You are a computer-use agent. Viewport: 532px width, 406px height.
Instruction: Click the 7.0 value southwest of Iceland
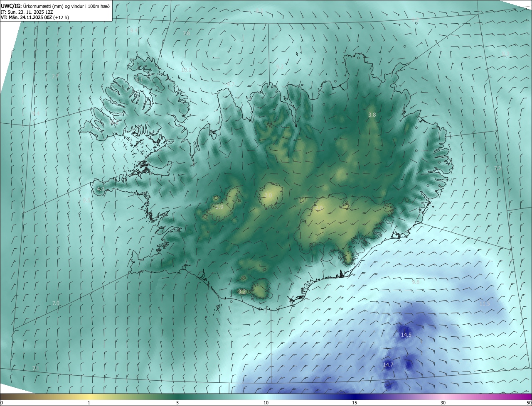[x=56, y=303]
